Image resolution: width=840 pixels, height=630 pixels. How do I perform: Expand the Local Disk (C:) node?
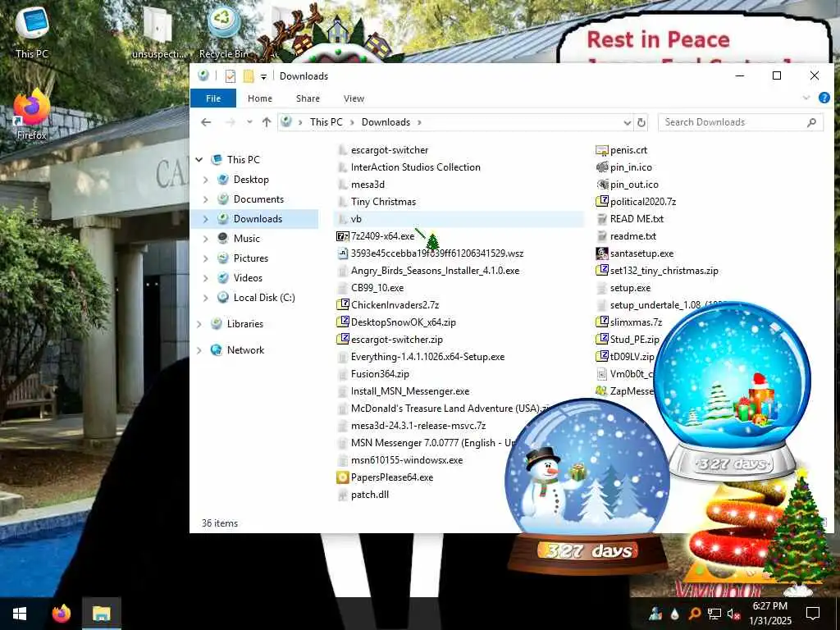click(206, 298)
